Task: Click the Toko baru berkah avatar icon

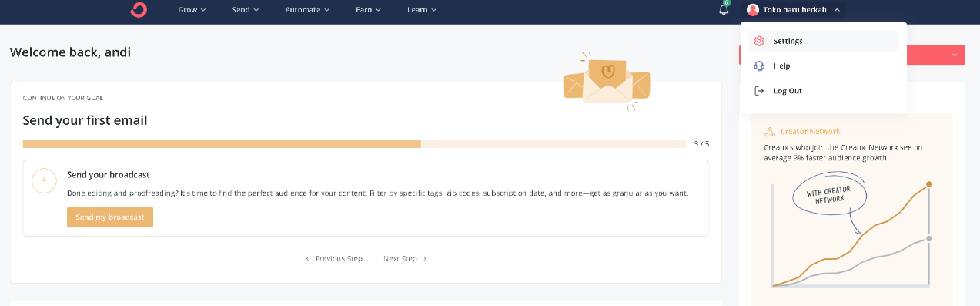Action: click(753, 10)
